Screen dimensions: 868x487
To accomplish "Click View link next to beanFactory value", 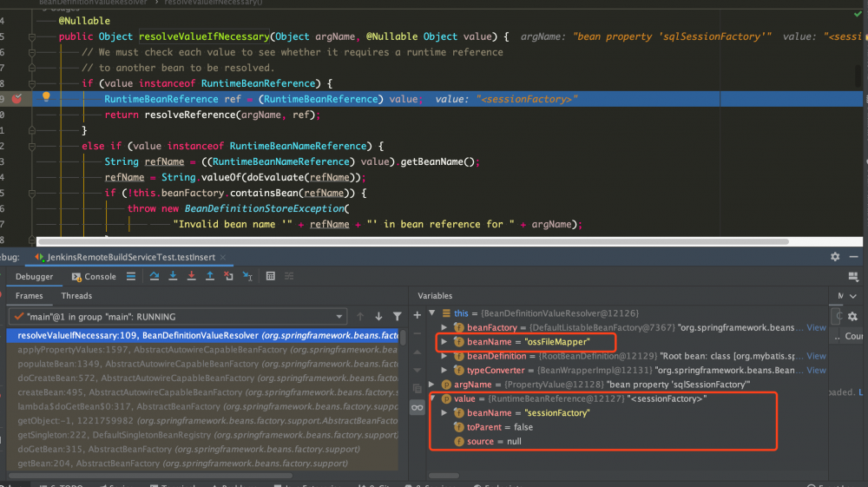I will (x=816, y=328).
